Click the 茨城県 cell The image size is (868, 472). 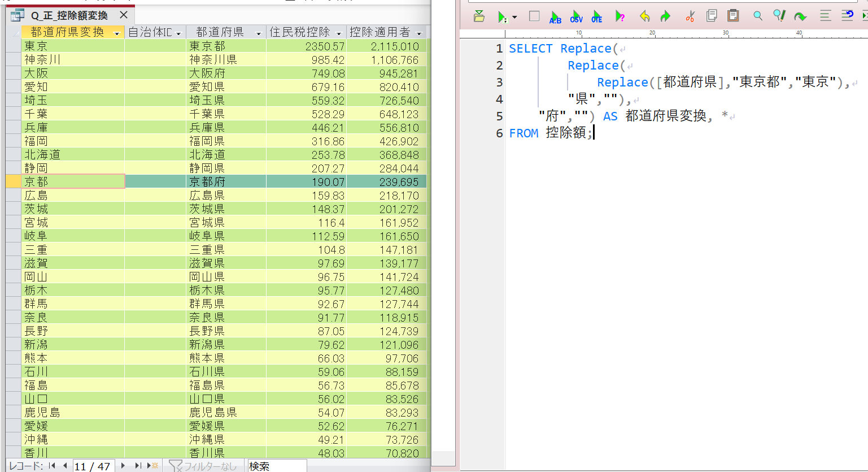click(x=226, y=209)
